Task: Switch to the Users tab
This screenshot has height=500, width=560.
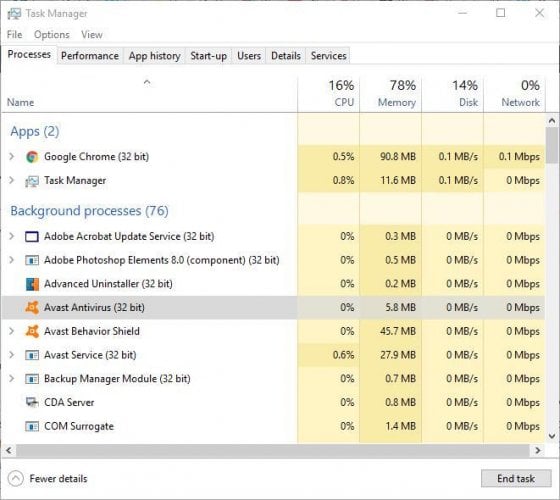Action: [249, 56]
